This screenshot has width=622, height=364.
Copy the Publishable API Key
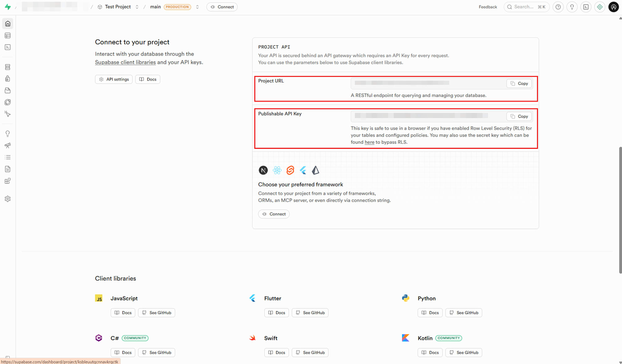[519, 116]
